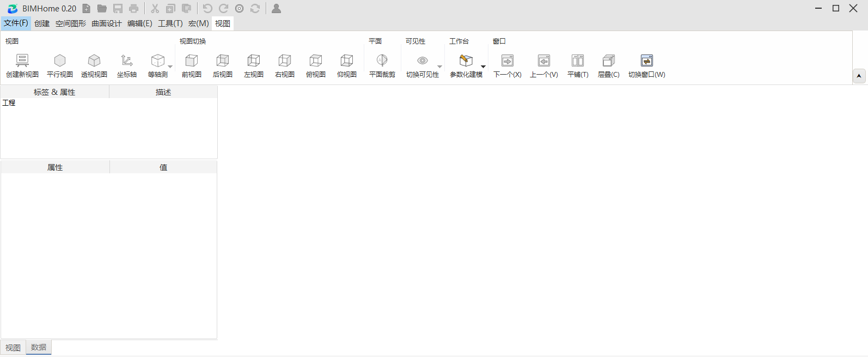
Task: Click the Create New View icon
Action: (x=22, y=60)
